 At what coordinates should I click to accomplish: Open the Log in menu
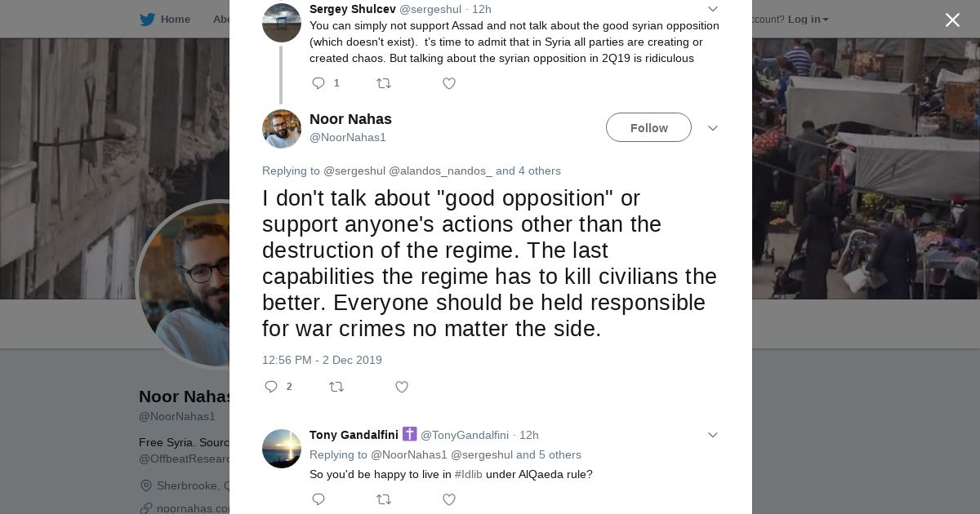pos(808,19)
